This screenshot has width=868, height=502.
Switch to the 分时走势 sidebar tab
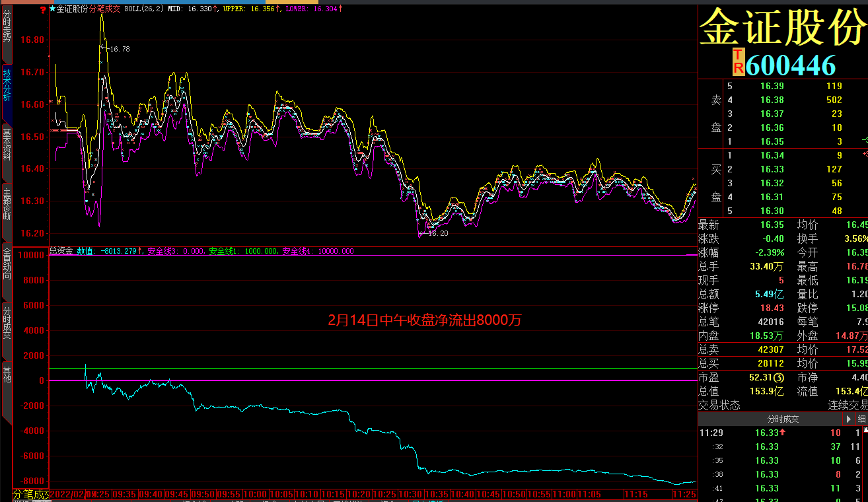coord(7,24)
